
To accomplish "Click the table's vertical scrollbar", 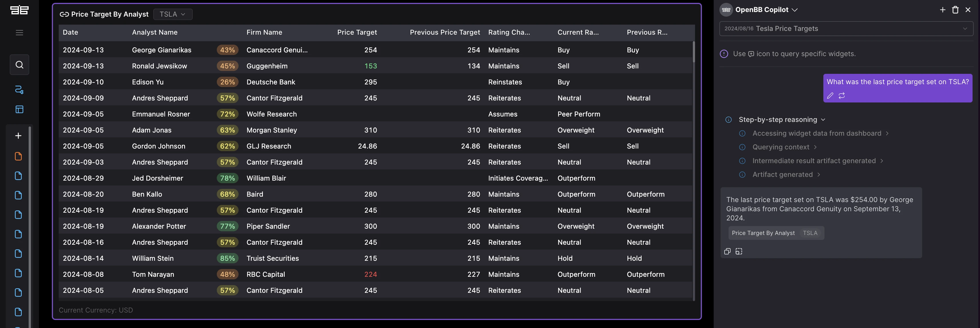I will point(694,52).
